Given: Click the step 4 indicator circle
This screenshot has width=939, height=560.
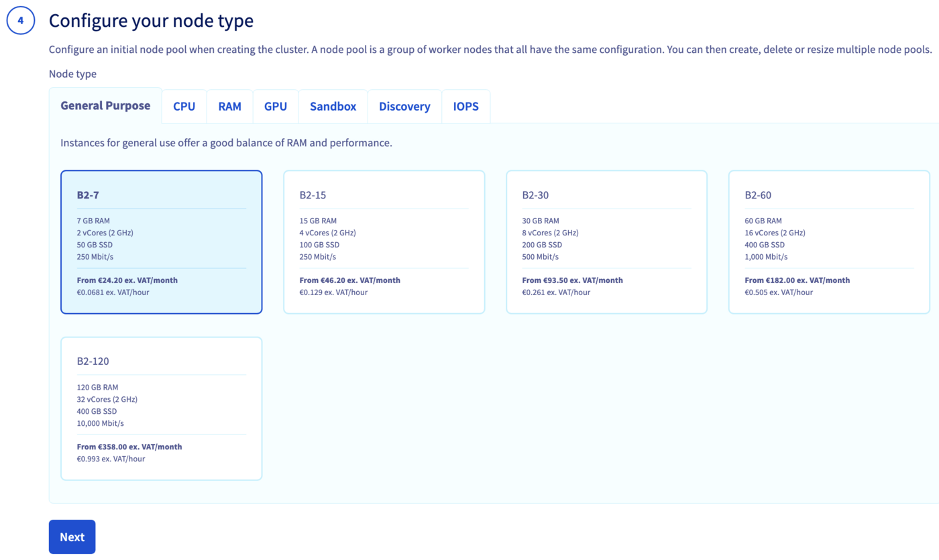Looking at the screenshot, I should pyautogui.click(x=20, y=20).
